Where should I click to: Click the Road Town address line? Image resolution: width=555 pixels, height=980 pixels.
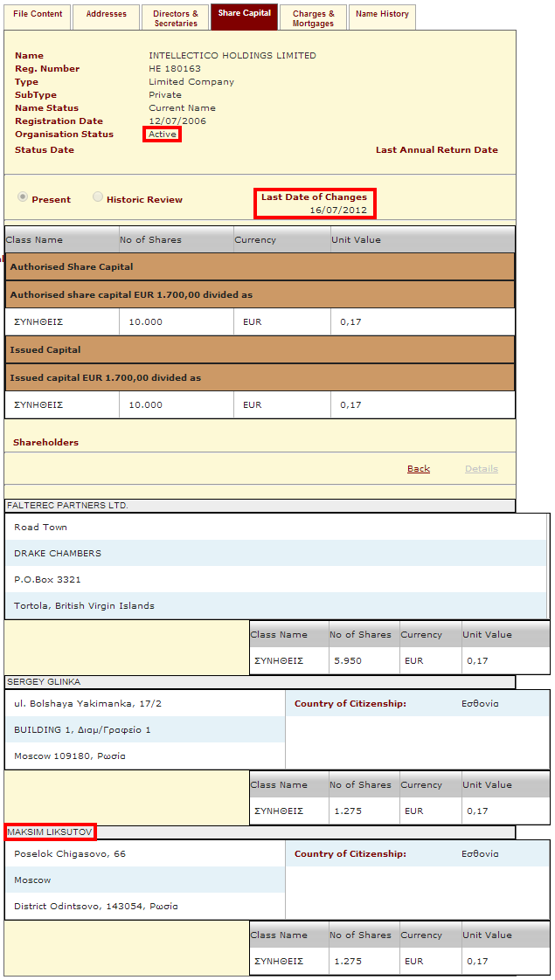pos(41,527)
